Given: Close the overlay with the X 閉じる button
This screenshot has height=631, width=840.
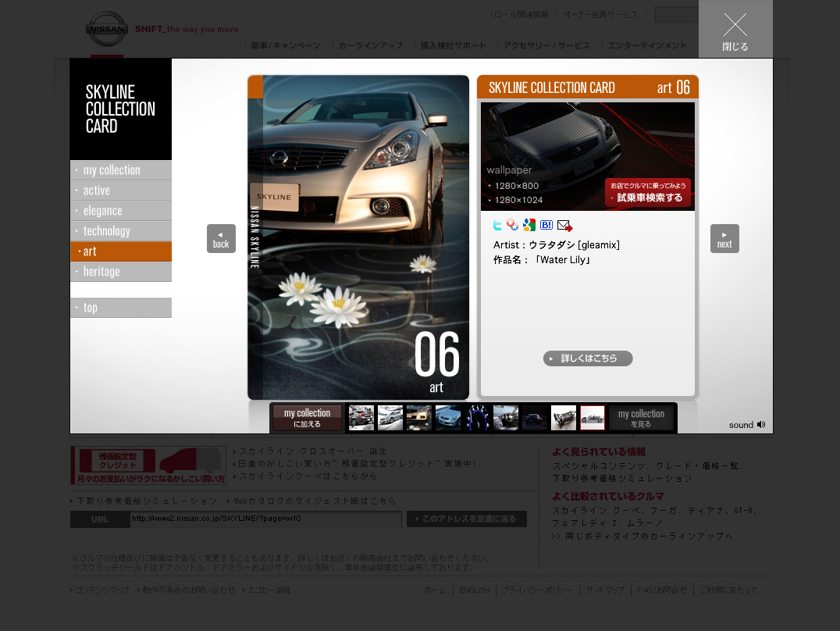Looking at the screenshot, I should pos(735,29).
